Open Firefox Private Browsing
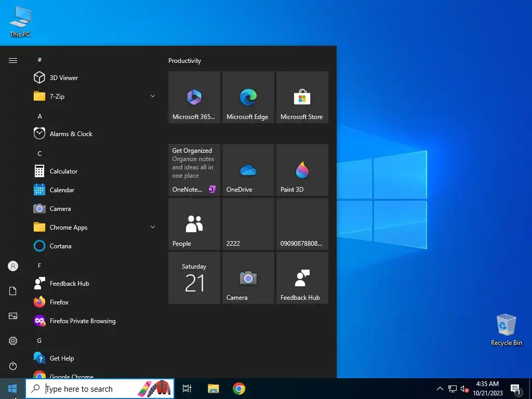 click(95, 321)
